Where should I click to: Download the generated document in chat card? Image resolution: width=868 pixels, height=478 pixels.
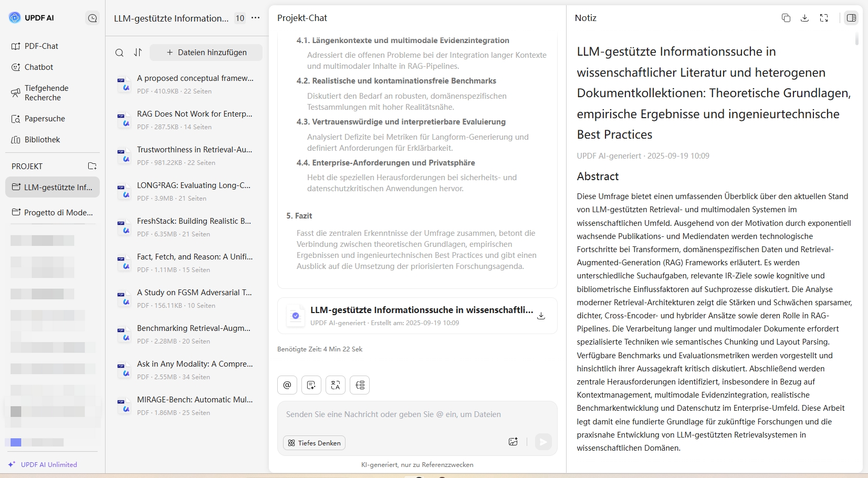(541, 316)
